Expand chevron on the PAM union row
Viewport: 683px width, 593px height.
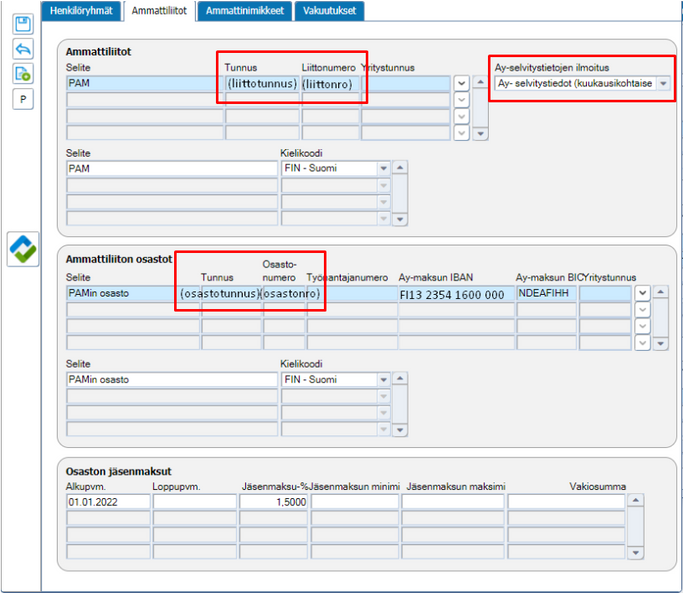click(x=461, y=83)
